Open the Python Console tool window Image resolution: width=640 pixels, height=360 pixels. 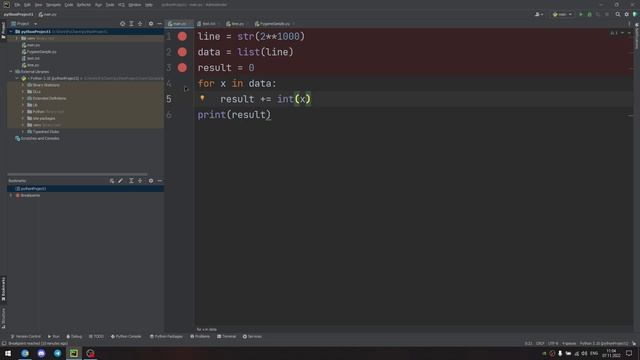126,336
